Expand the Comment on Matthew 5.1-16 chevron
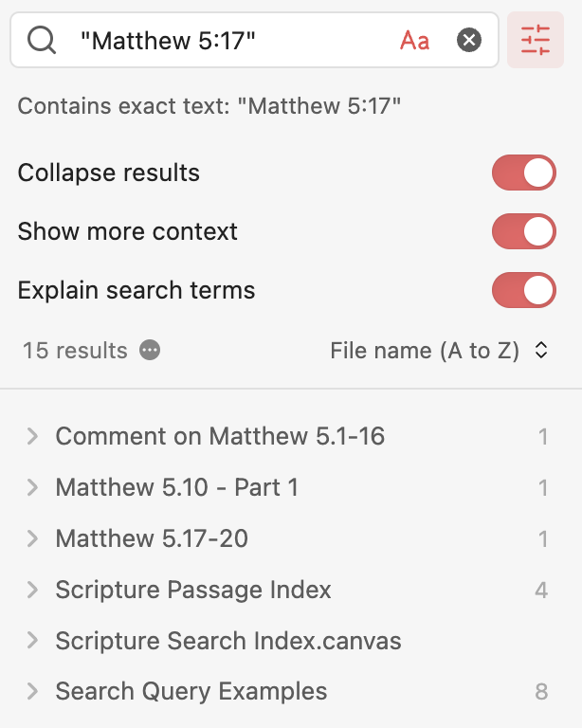The height and width of the screenshot is (728, 582). coord(32,437)
